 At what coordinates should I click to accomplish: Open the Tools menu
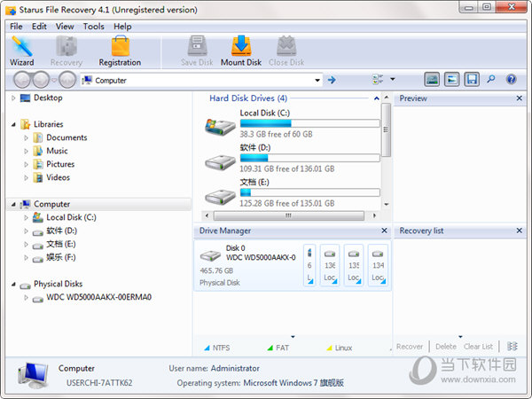click(94, 27)
